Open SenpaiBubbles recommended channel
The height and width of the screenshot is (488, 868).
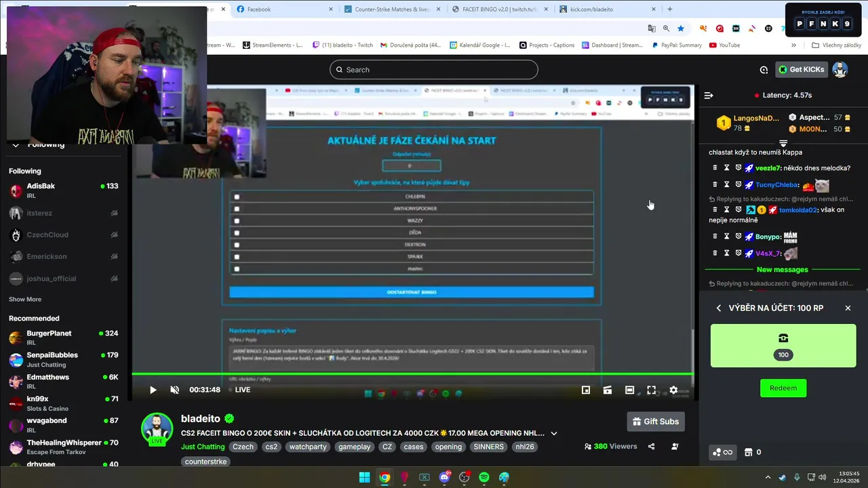click(x=63, y=359)
